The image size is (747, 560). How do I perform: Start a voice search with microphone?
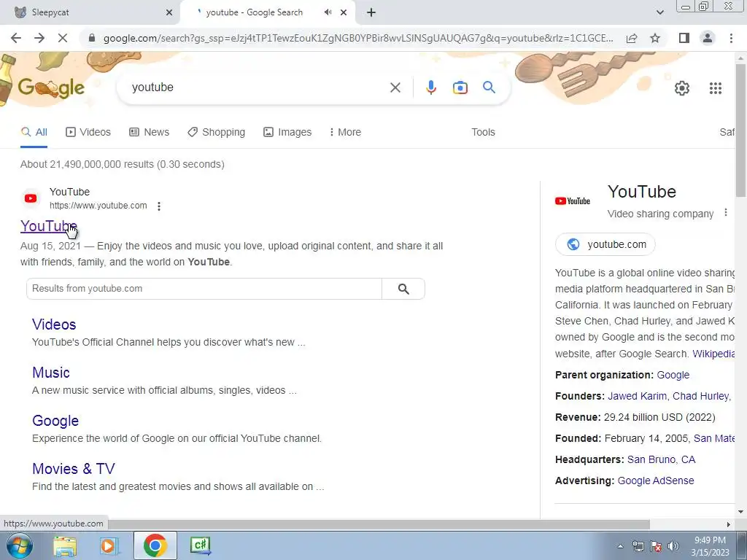click(x=430, y=87)
